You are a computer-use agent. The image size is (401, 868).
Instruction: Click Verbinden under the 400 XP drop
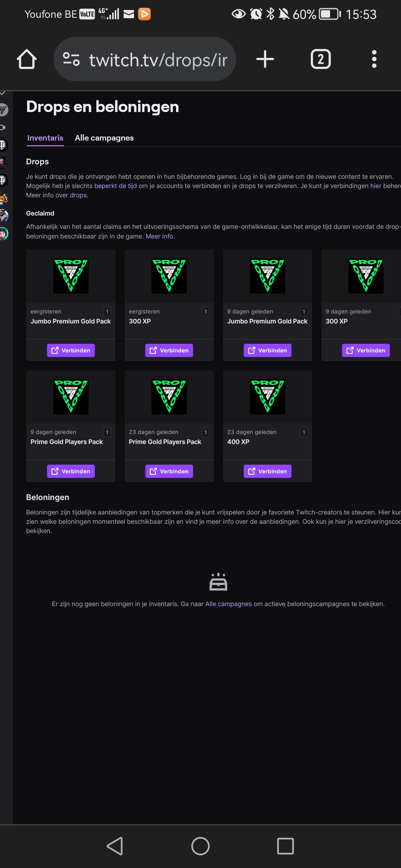click(267, 471)
